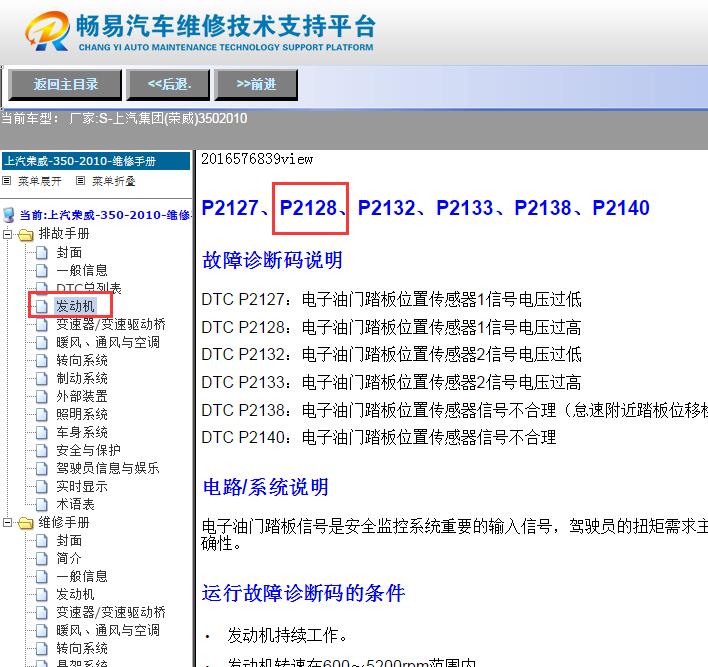The height and width of the screenshot is (667, 708).
Task: Click the 运行故障诊断码的条件 heading
Action: pyautogui.click(x=303, y=593)
